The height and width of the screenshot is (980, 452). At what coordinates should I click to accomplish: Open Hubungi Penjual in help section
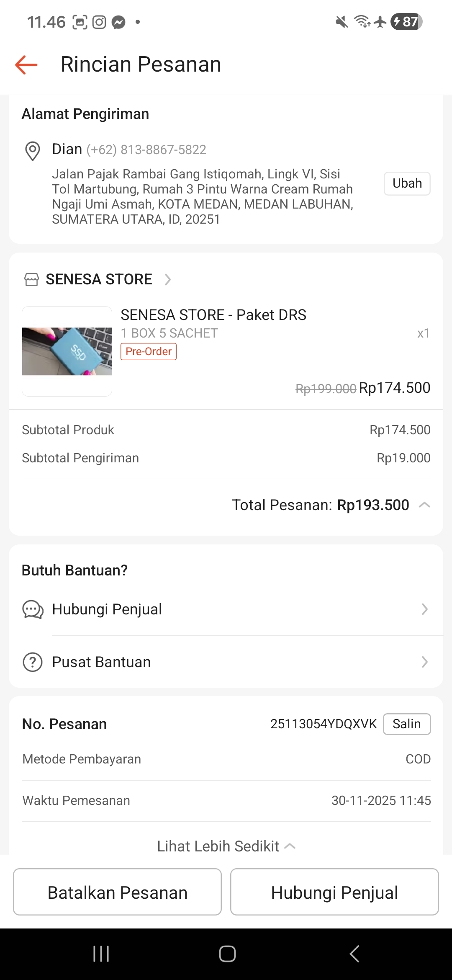(x=226, y=609)
